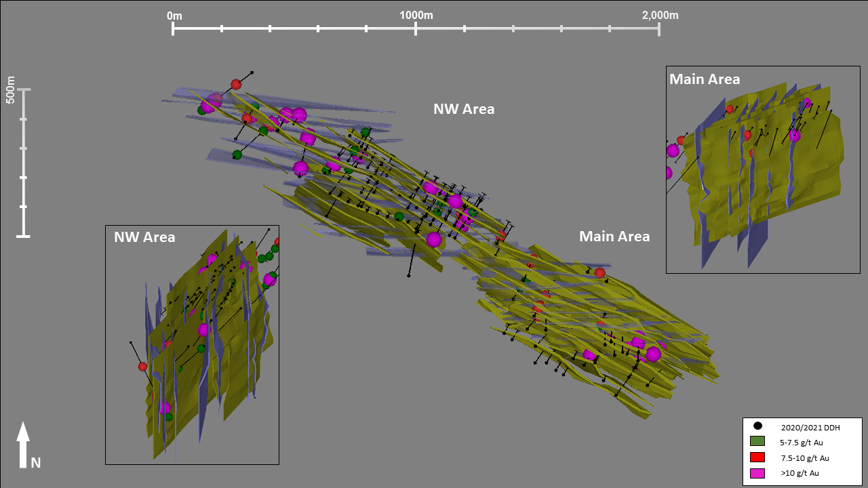Click the 0m label on the horizontal scale
Screen dimensions: 868x488
pyautogui.click(x=174, y=15)
